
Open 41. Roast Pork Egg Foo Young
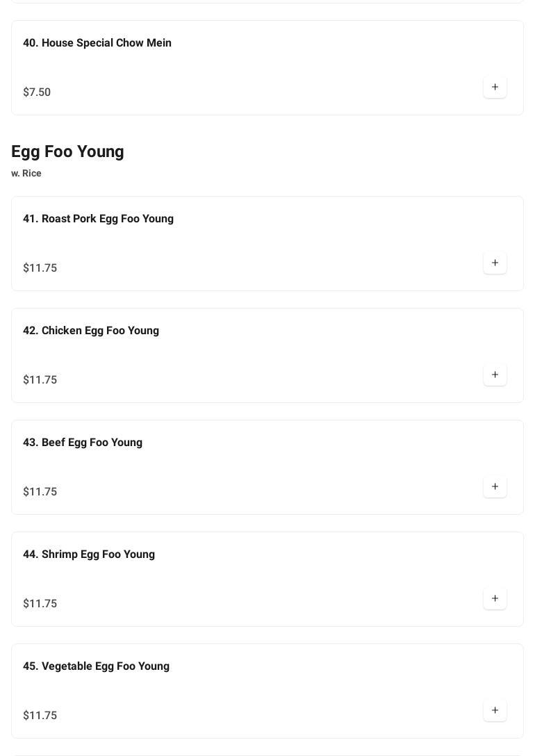coord(98,219)
